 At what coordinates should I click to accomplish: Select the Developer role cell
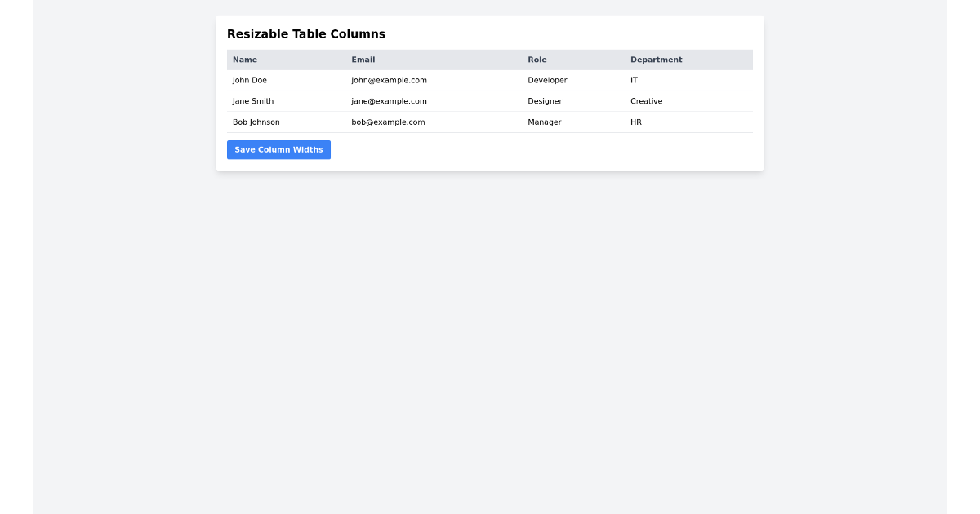[x=548, y=80]
